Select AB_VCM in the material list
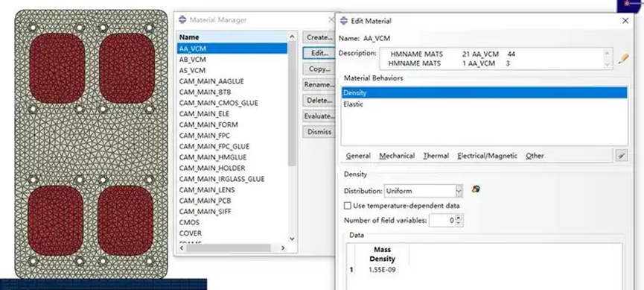644x290 pixels. (x=232, y=59)
